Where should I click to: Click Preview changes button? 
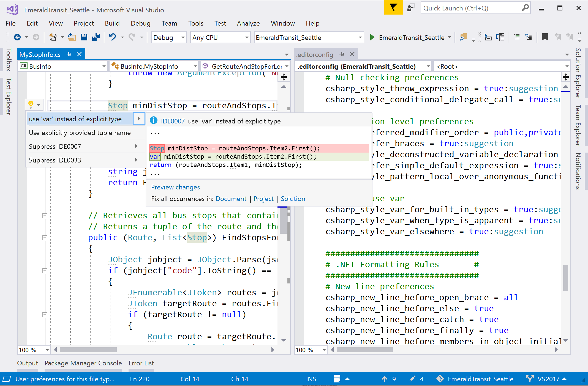tap(175, 186)
